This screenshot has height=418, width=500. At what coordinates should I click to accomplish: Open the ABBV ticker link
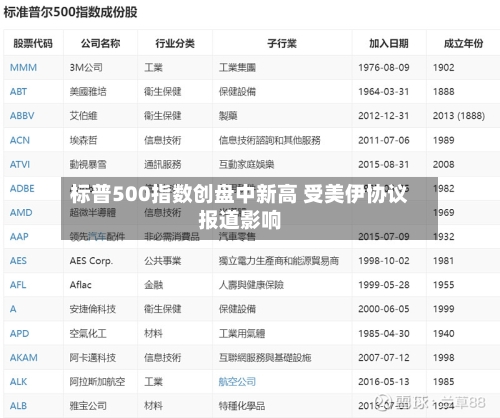pos(22,116)
